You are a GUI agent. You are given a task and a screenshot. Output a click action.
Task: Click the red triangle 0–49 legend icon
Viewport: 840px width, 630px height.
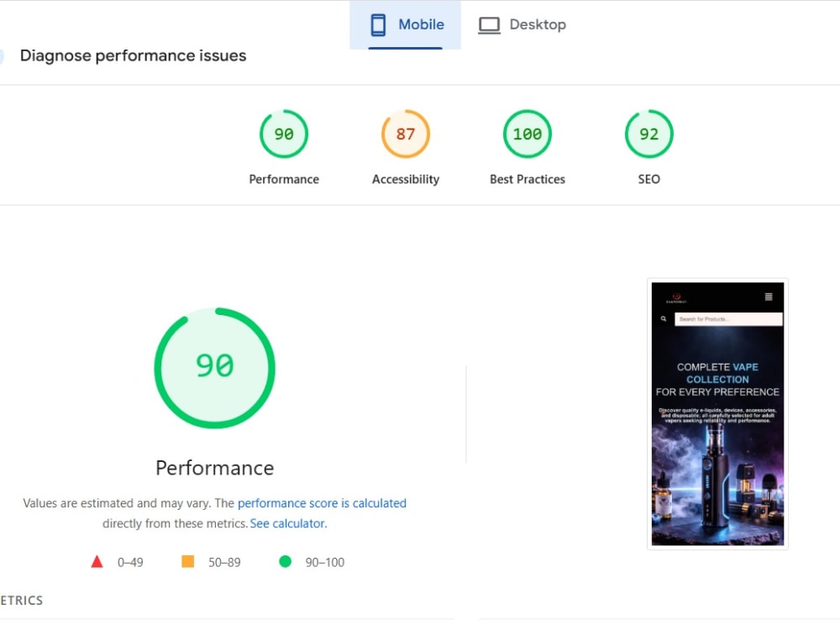[97, 561]
